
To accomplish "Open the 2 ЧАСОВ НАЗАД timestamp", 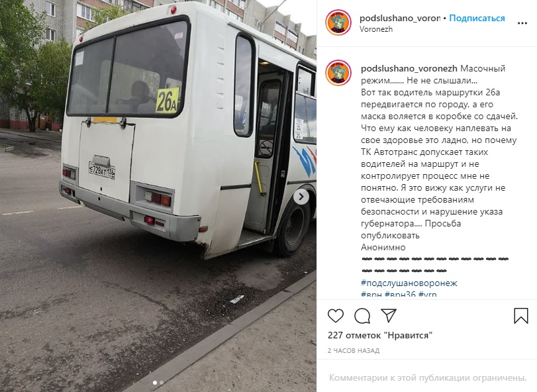I will 354,350.
